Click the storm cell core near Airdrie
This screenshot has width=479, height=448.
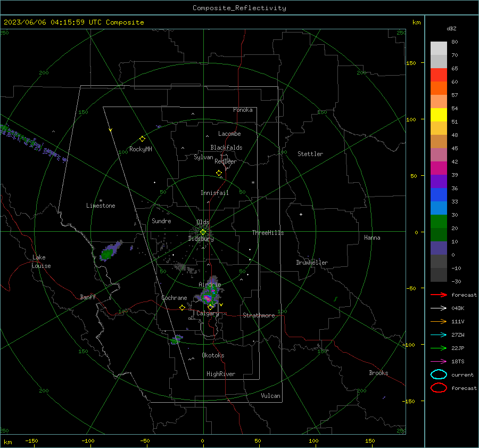(x=208, y=298)
